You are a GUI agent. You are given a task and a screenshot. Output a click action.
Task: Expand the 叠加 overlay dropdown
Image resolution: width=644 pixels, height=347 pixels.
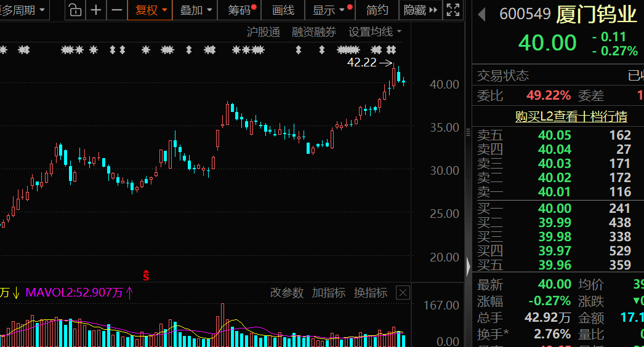click(196, 10)
